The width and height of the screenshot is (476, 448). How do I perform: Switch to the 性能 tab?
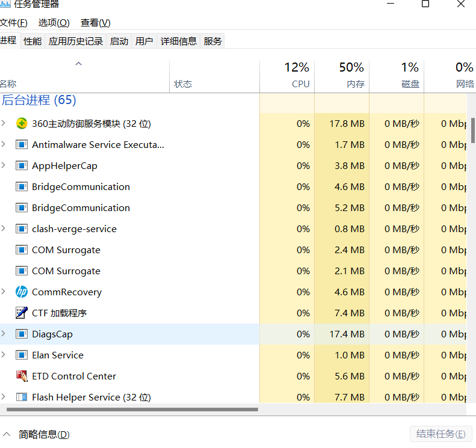[32, 41]
